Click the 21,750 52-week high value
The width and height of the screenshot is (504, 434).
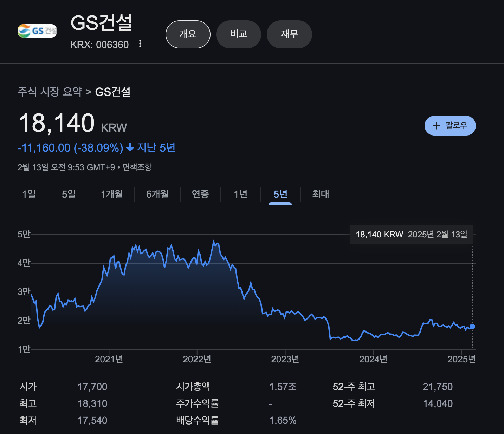[438, 387]
